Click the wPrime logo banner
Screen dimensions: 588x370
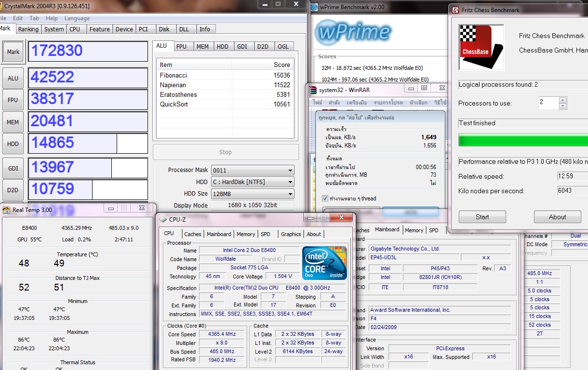tap(353, 33)
